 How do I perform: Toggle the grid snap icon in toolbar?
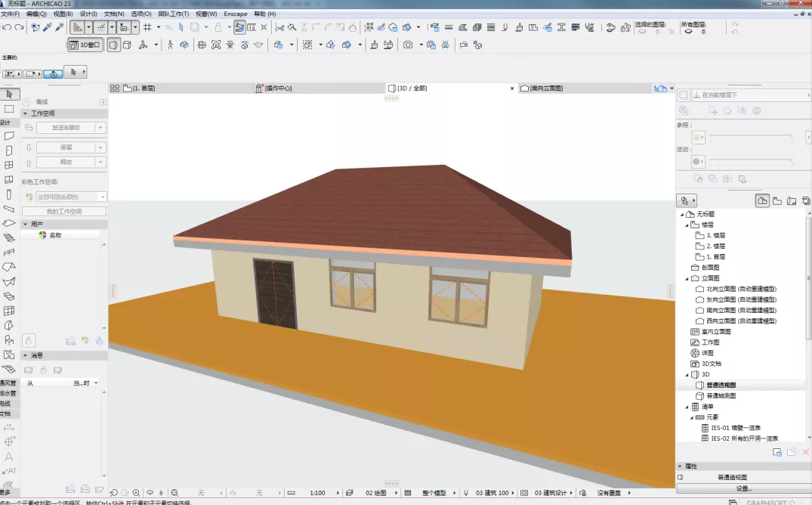[x=147, y=27]
